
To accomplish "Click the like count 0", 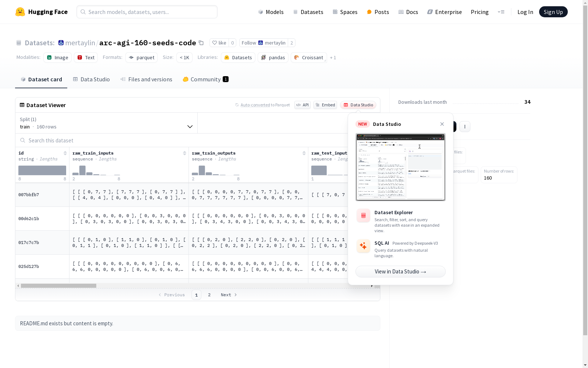I will point(232,43).
